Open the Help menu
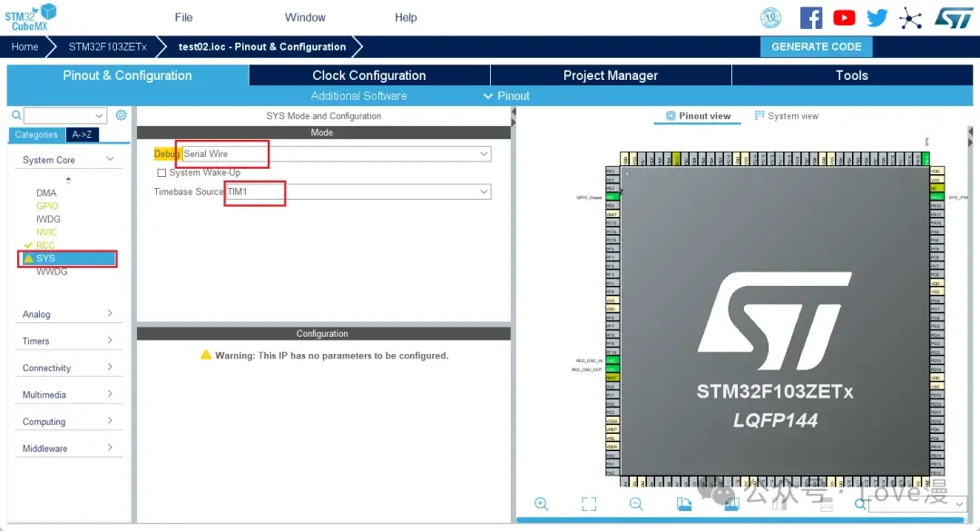 tap(406, 17)
